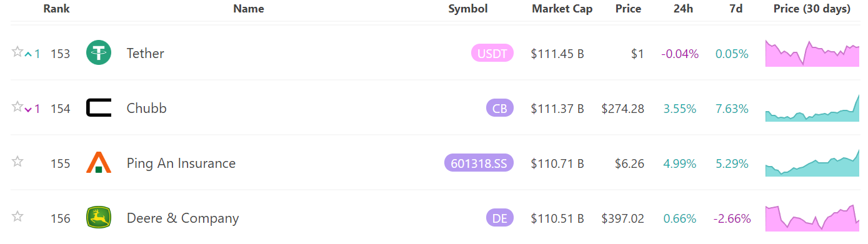Click the Chubb logo icon

pos(99,108)
